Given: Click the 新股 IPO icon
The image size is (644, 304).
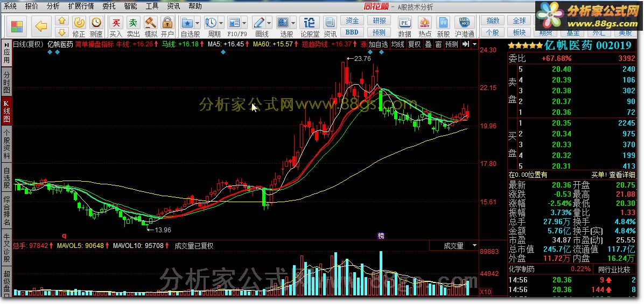Looking at the screenshot, I should (443, 23).
